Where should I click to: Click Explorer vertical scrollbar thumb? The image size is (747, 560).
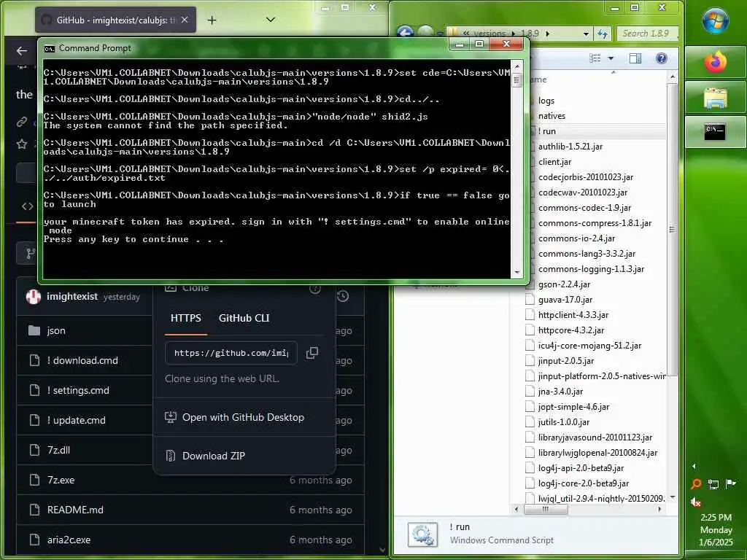coord(672,230)
